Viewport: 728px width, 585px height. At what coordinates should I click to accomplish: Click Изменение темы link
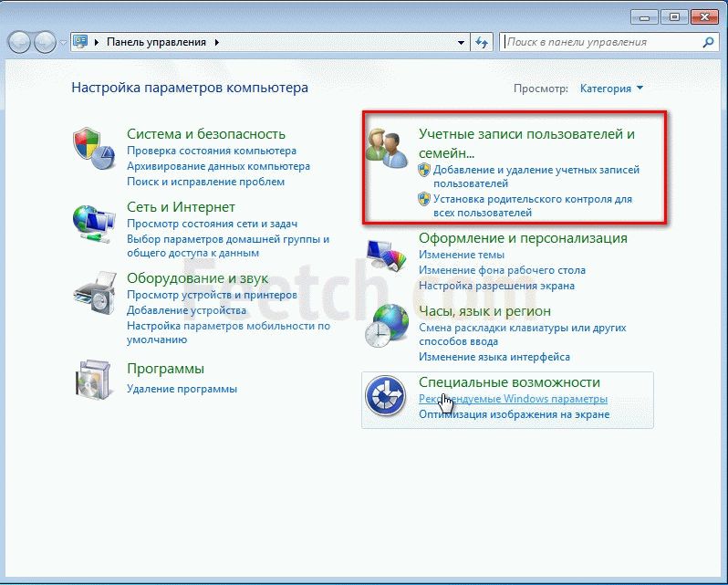point(462,255)
